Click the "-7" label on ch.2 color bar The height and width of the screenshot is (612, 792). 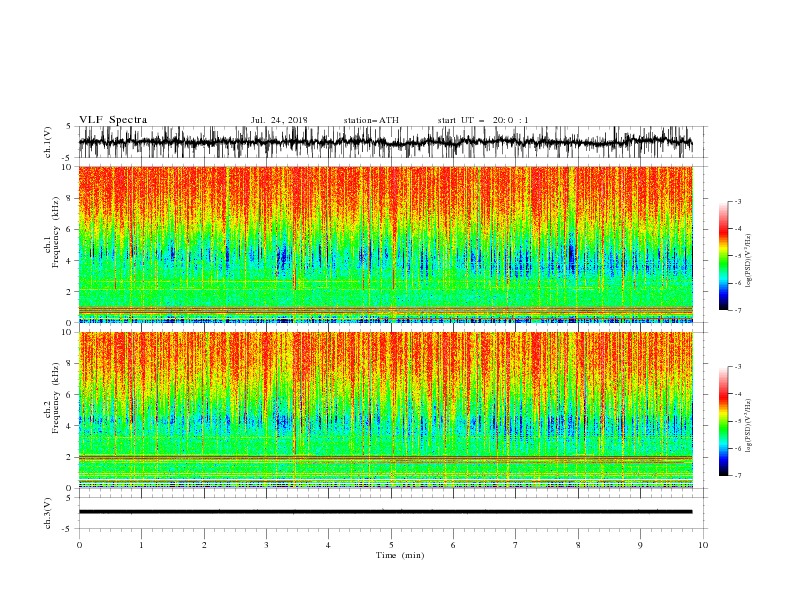point(737,476)
